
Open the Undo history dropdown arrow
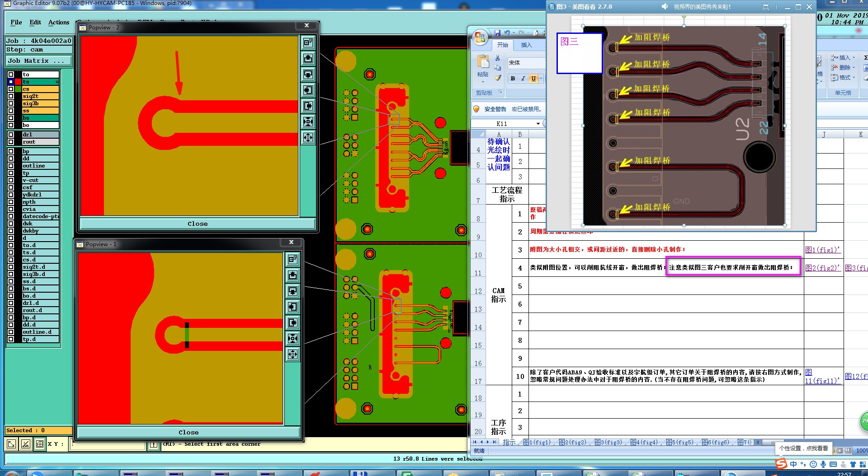point(514,33)
